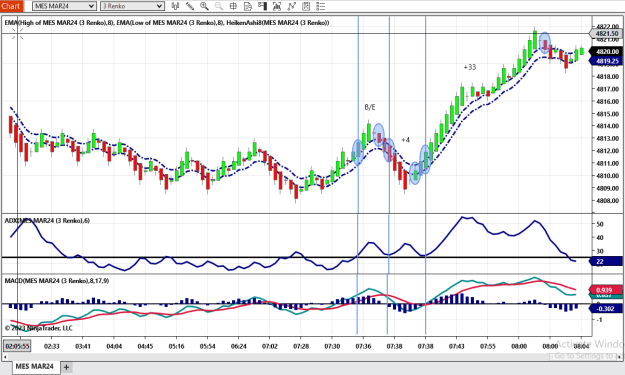
Task: Click the 4808.00 price axis label
Action: [x=607, y=200]
